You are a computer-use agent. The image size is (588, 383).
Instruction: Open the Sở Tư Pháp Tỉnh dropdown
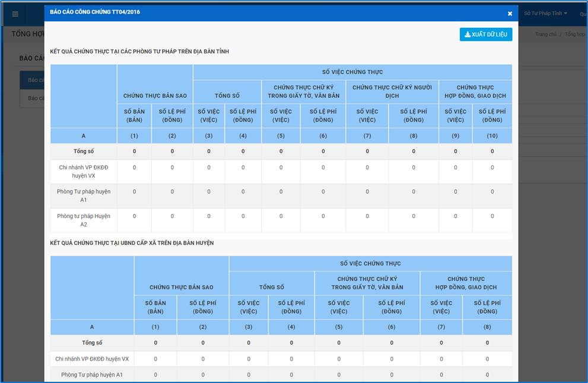[545, 14]
